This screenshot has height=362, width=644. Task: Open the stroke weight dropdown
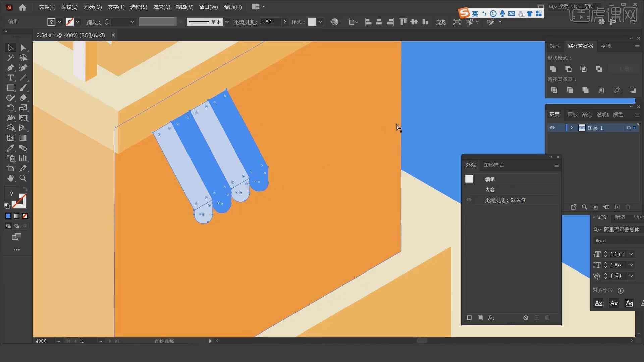click(x=132, y=22)
